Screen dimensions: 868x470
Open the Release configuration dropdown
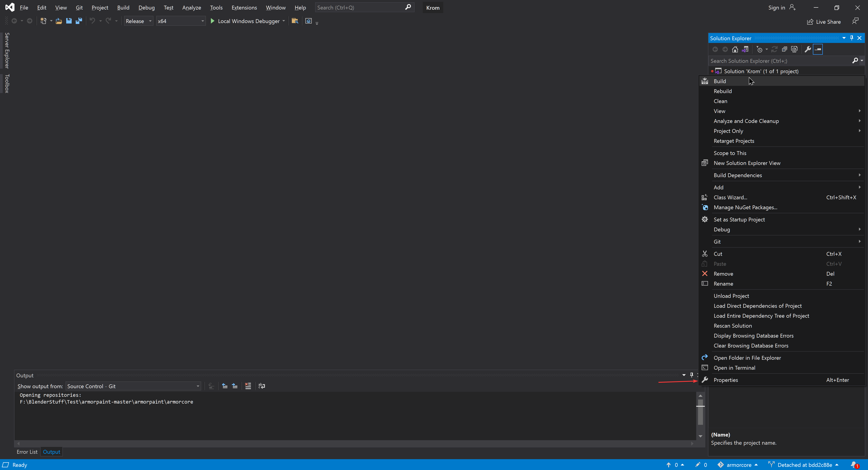139,21
